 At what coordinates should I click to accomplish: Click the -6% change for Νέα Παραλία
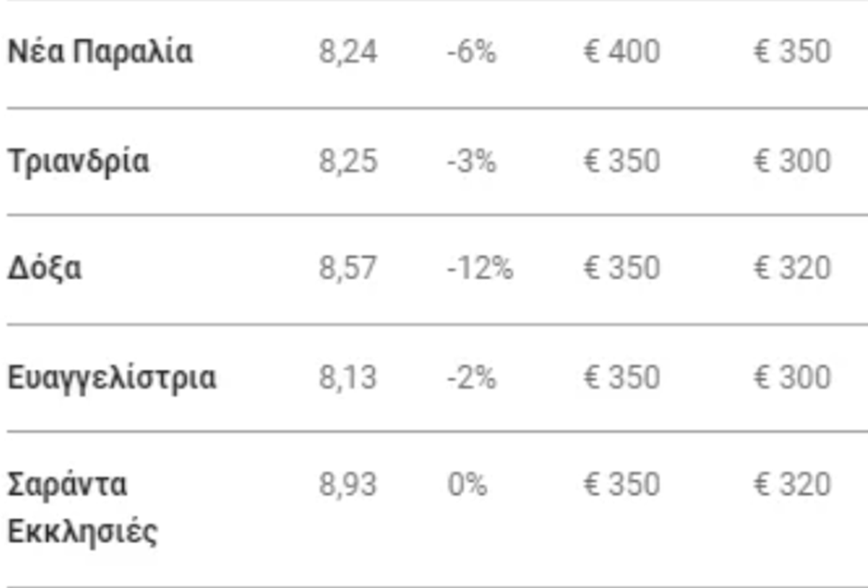click(472, 52)
